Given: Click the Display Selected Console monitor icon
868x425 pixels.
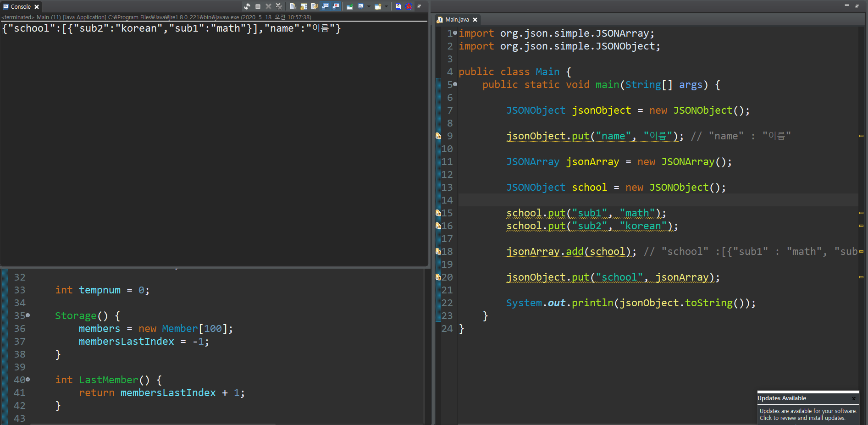Looking at the screenshot, I should [x=360, y=6].
